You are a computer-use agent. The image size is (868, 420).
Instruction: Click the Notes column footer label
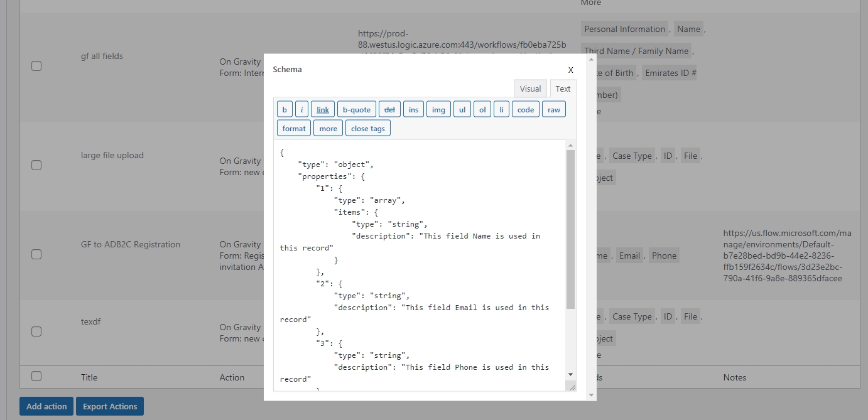(735, 377)
